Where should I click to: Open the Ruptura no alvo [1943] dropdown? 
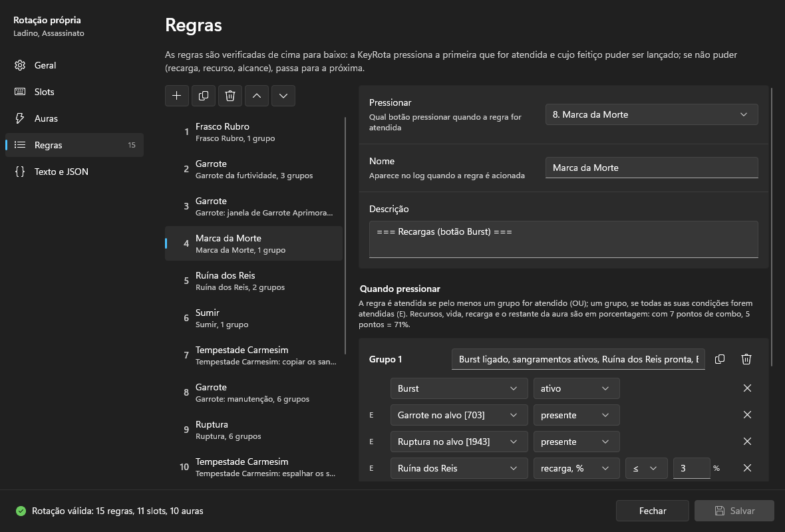click(x=459, y=442)
